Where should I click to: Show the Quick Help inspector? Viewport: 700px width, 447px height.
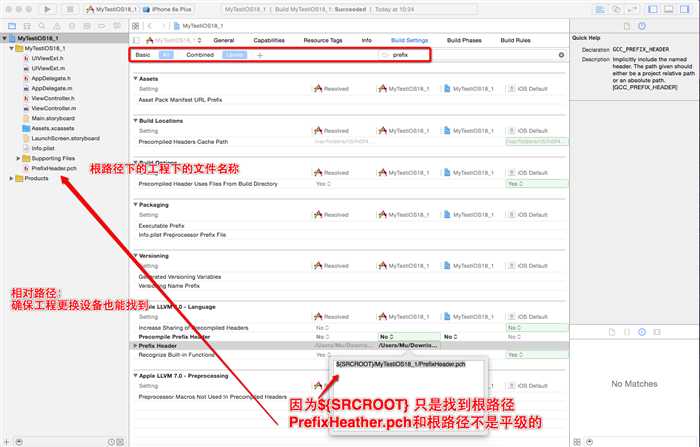642,26
